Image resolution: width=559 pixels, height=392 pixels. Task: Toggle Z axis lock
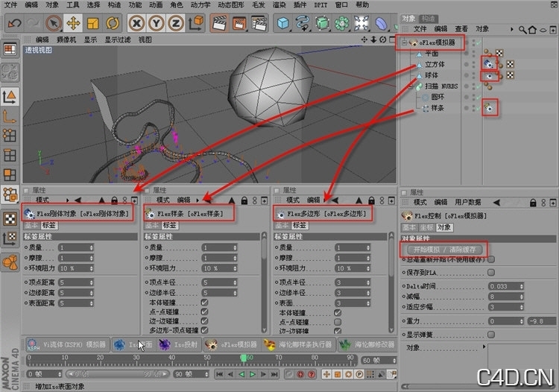point(176,23)
